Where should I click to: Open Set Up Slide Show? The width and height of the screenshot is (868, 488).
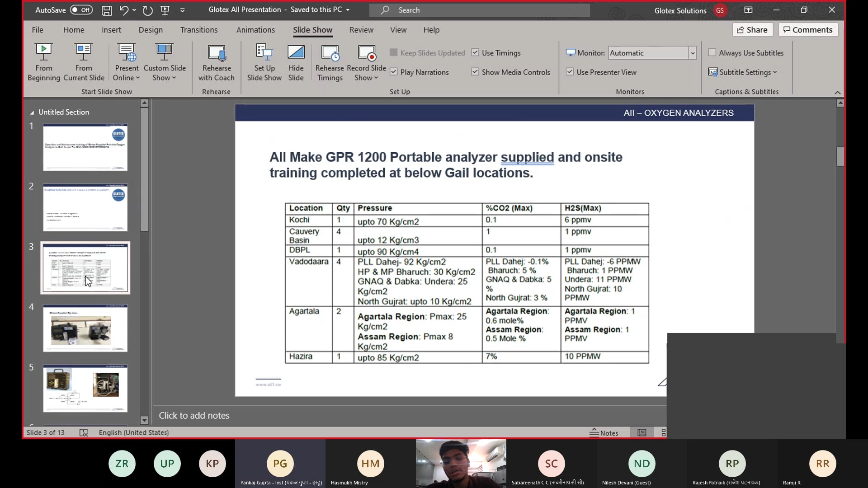pyautogui.click(x=264, y=62)
